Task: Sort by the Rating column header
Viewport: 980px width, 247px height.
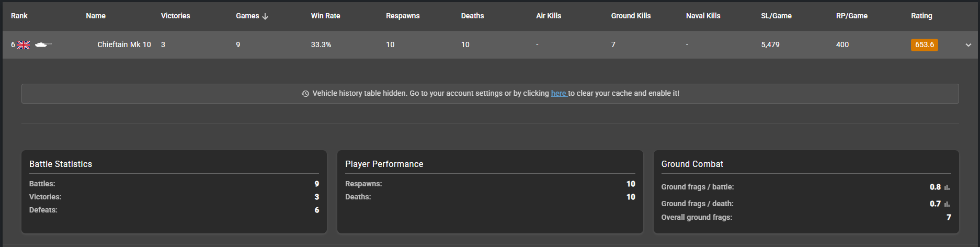Action: [921, 16]
